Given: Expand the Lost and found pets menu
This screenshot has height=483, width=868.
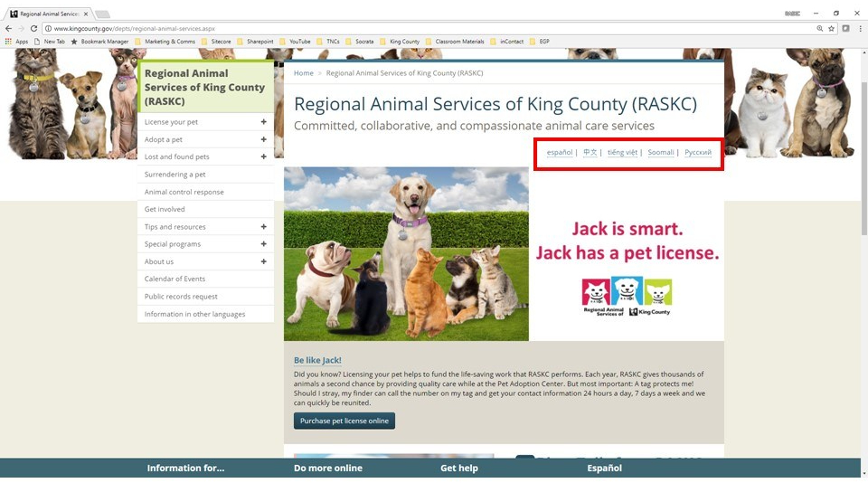Looking at the screenshot, I should pos(263,156).
